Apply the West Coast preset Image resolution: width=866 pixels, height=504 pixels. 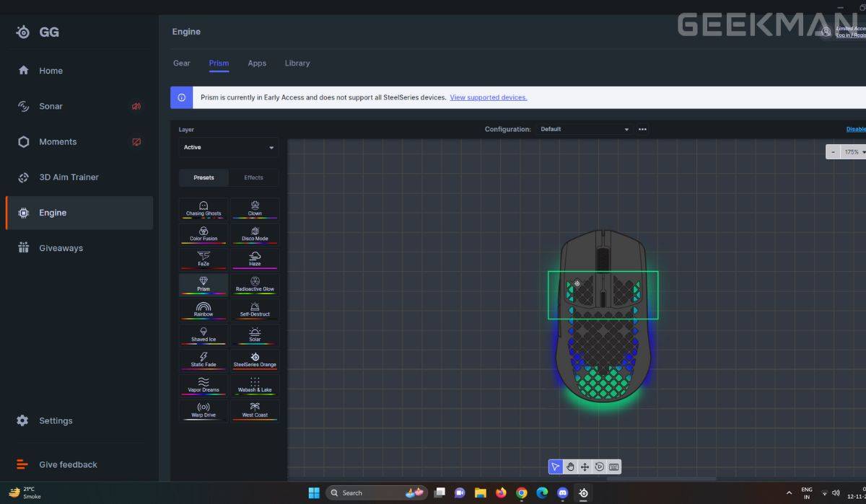point(255,410)
